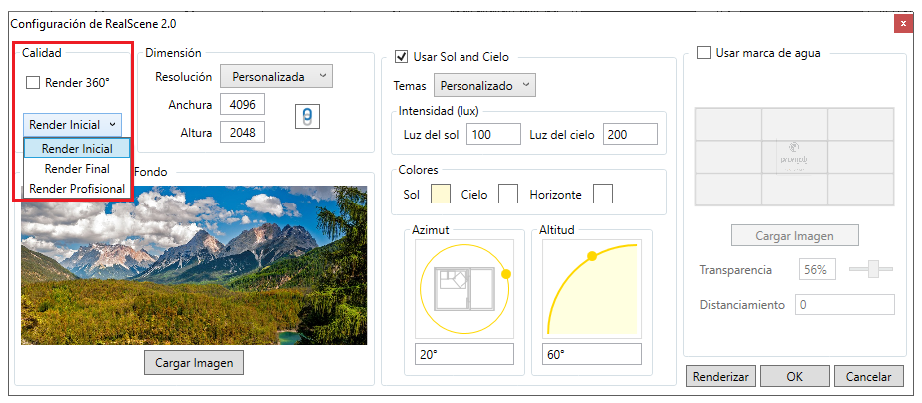The image size is (922, 403).
Task: Uncheck Usar Sol and Cielo
Action: pyautogui.click(x=402, y=57)
